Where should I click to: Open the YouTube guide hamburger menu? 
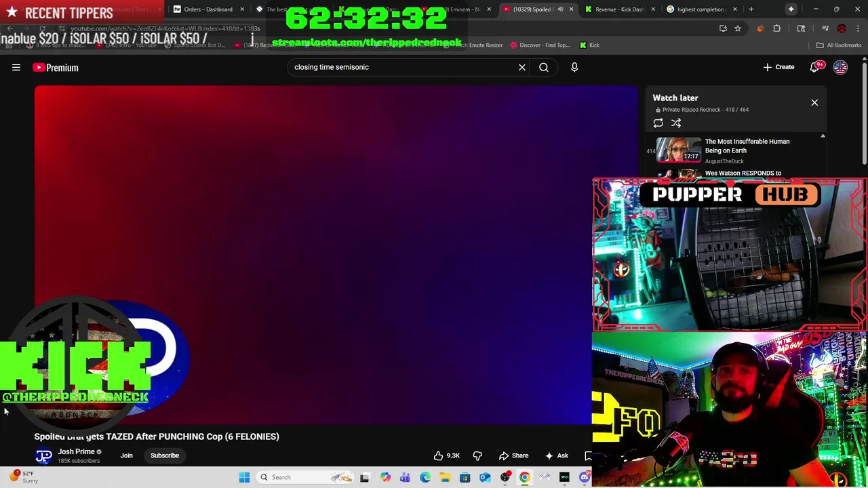[x=16, y=67]
